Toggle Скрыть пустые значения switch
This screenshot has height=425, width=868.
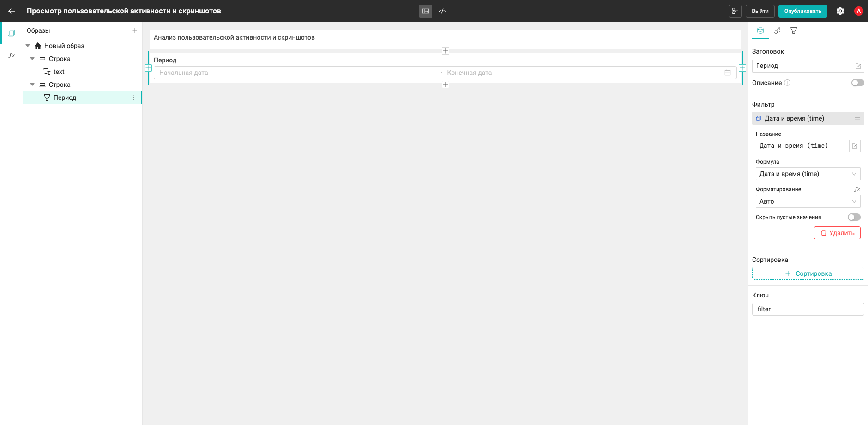pyautogui.click(x=854, y=217)
